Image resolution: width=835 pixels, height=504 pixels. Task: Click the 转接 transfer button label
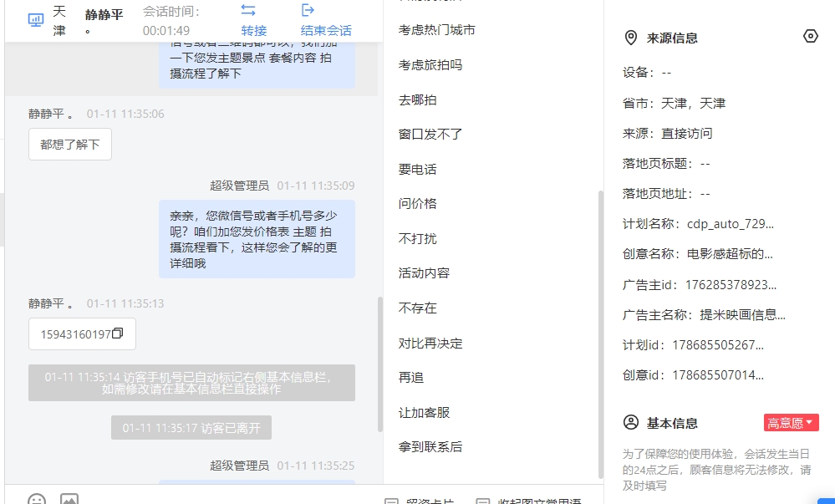pos(254,30)
